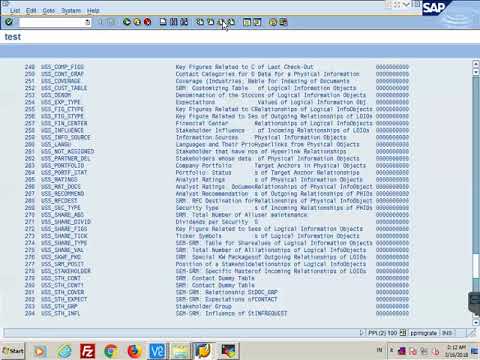Click into the transaction command field
Image resolution: width=480 pixels, height=360 pixels.
52,22
